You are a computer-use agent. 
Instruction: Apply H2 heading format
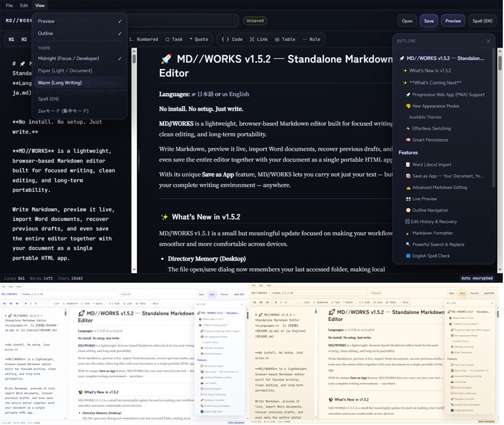(x=24, y=39)
